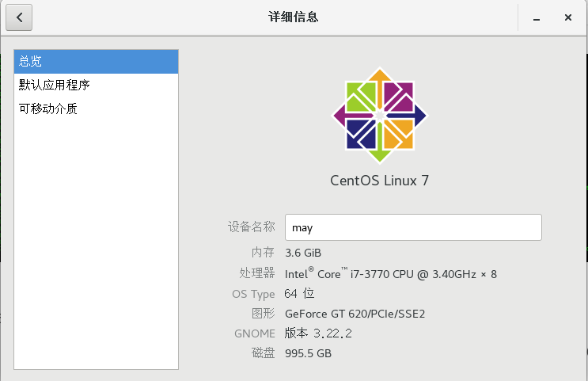Open the 默认应用程序 section
Image resolution: width=588 pixels, height=381 pixels.
(96, 86)
